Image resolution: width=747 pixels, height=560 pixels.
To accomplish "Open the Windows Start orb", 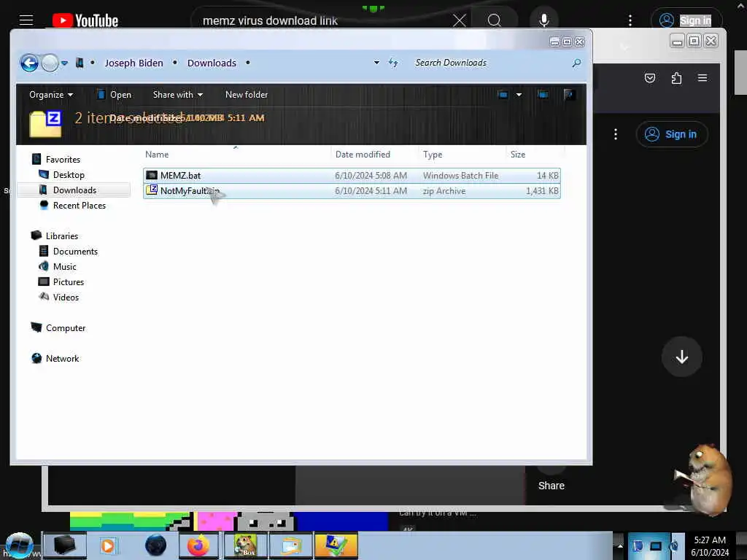I will pyautogui.click(x=20, y=546).
